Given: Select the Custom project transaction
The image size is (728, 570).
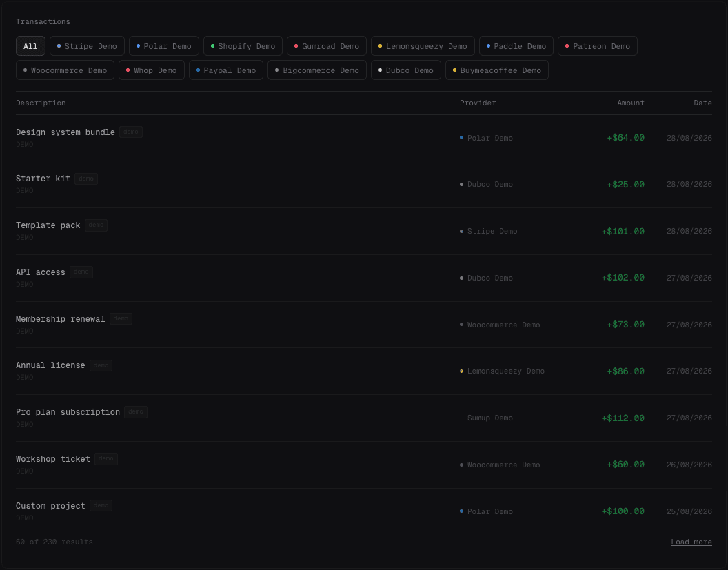Looking at the screenshot, I should [x=50, y=505].
